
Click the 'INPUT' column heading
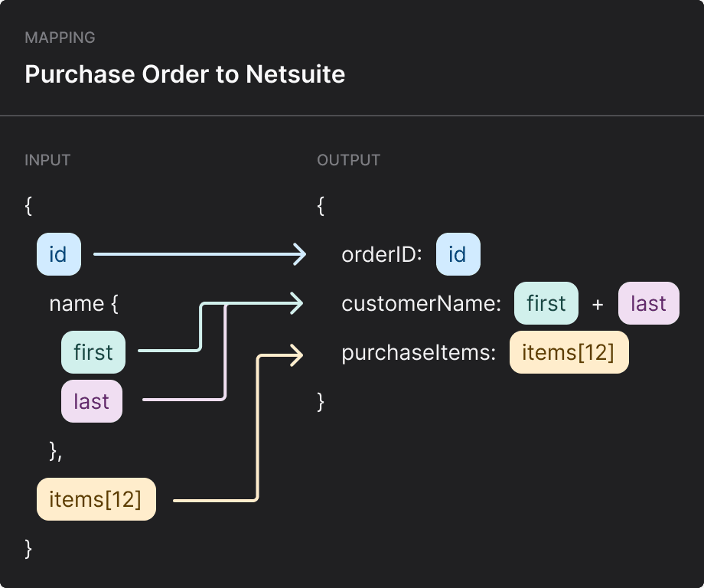point(47,160)
